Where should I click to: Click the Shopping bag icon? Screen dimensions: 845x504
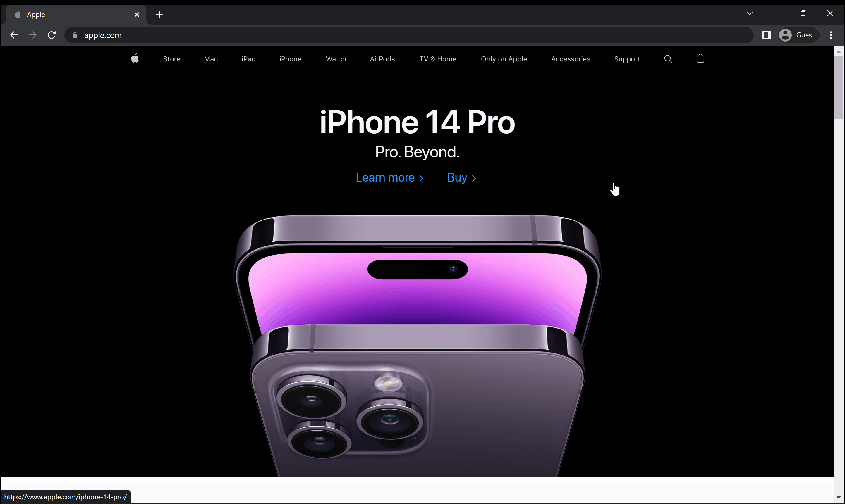[x=700, y=58]
